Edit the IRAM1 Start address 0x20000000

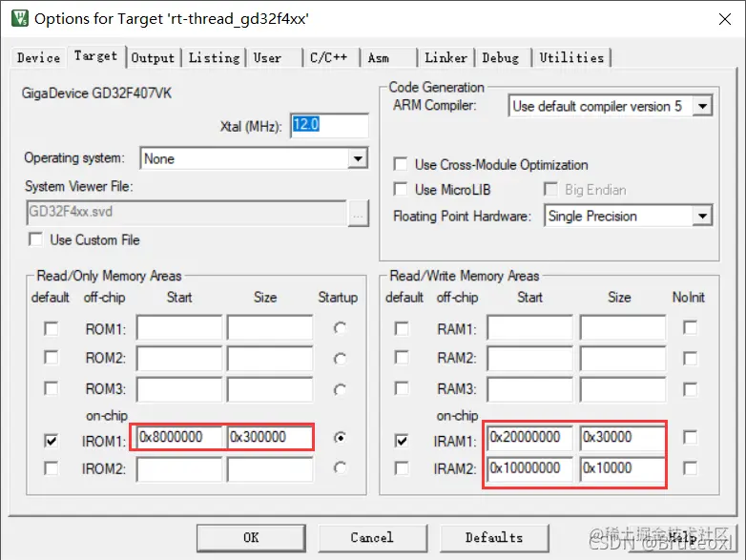coord(530,437)
